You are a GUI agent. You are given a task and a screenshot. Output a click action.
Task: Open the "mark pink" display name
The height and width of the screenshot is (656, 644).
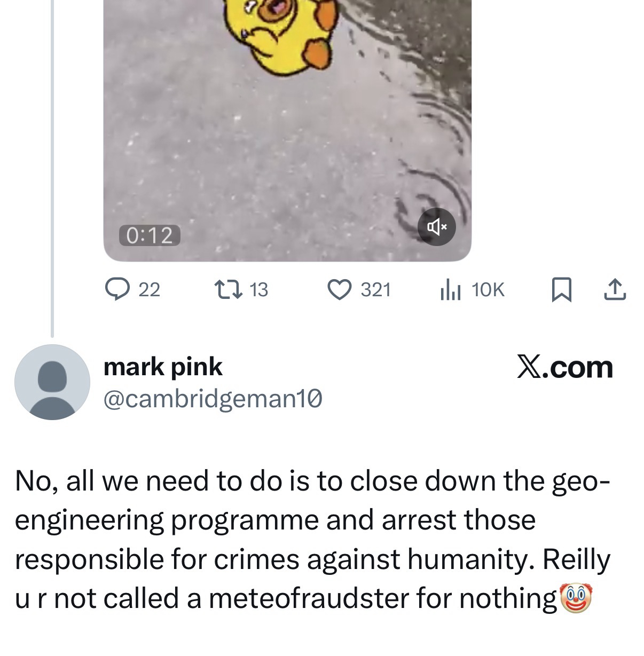(x=163, y=367)
